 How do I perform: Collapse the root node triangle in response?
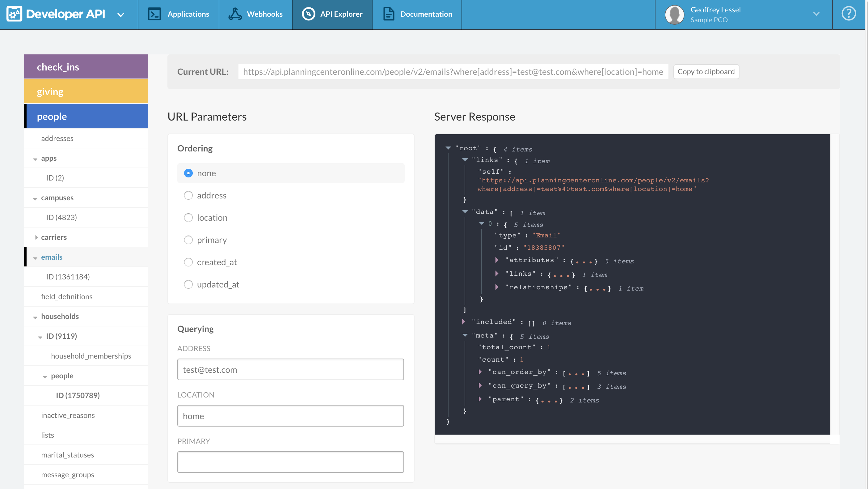(x=448, y=148)
